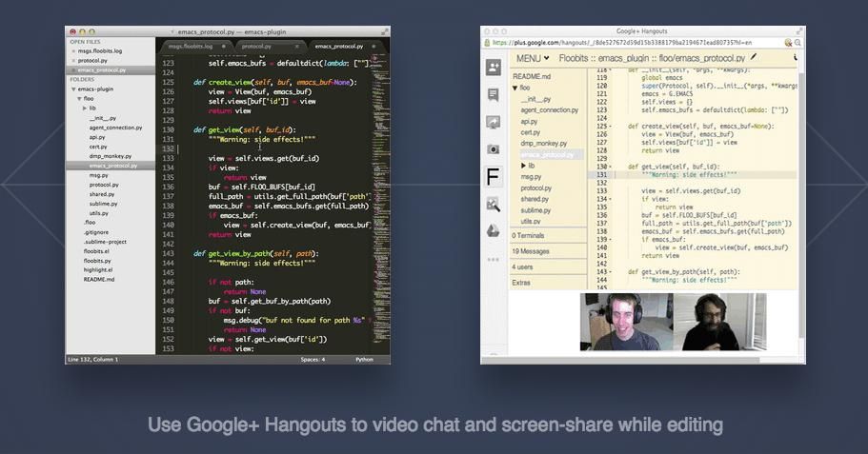Click blocked plugin icon in address bar
868x454 pixels.
coord(788,43)
